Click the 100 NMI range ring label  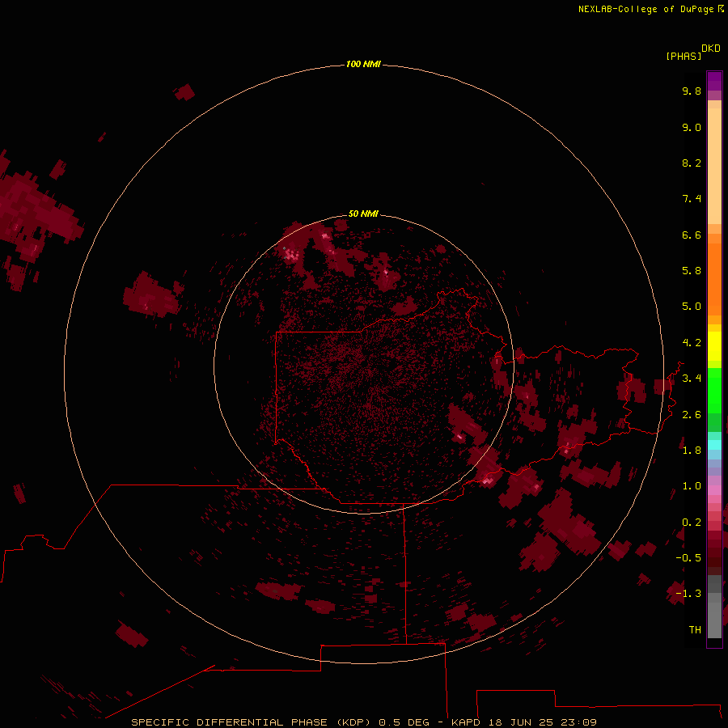click(x=363, y=64)
